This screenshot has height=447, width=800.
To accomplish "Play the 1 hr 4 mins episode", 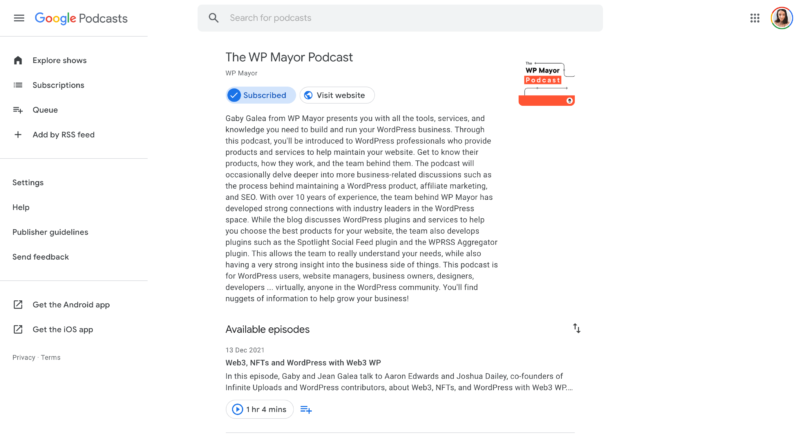I will click(259, 409).
